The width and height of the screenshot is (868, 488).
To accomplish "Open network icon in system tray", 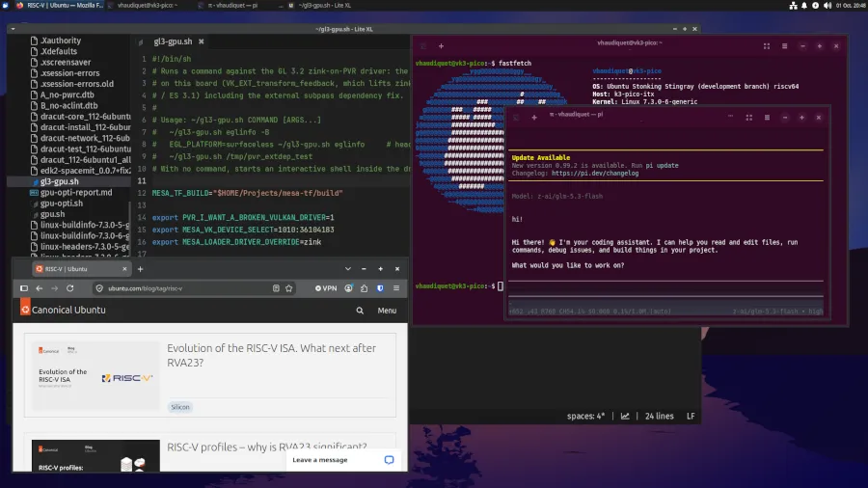I will (x=794, y=6).
